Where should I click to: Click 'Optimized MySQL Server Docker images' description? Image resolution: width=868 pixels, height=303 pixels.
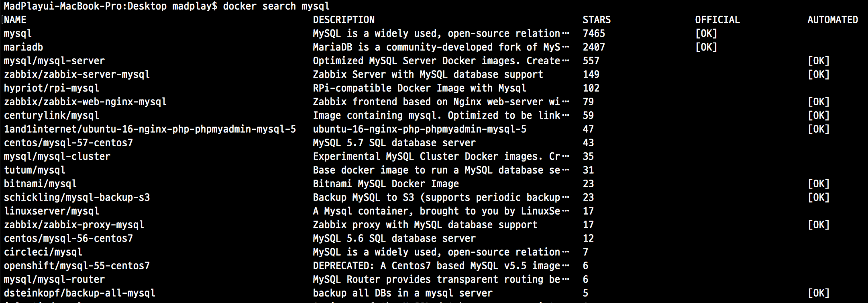[x=441, y=61]
